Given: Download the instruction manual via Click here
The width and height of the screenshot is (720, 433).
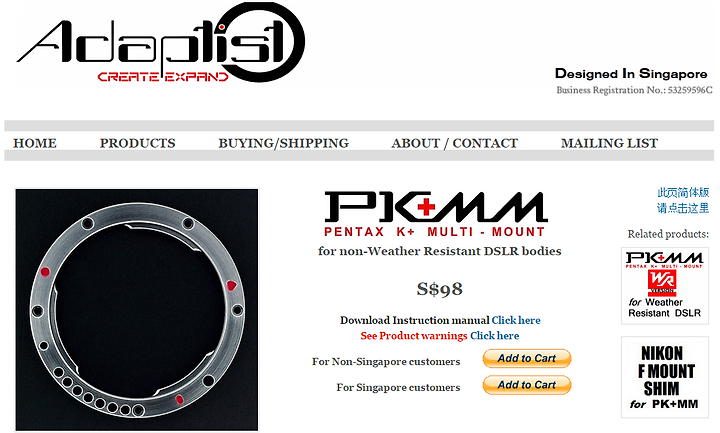Looking at the screenshot, I should tap(516, 320).
